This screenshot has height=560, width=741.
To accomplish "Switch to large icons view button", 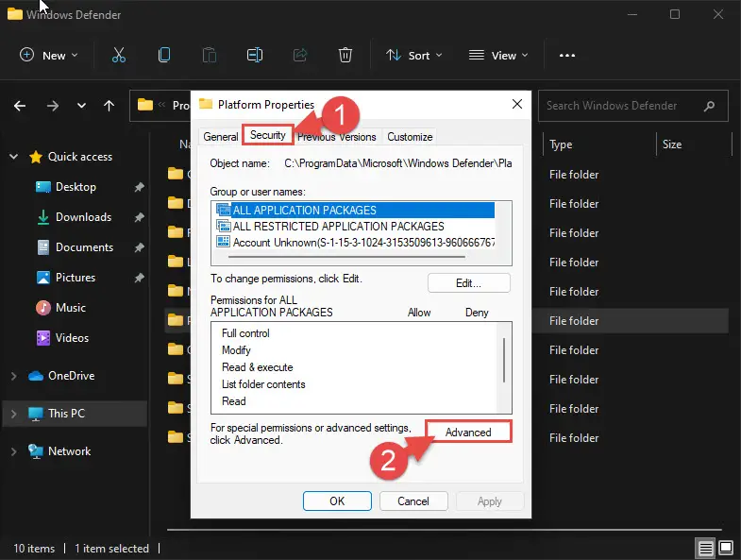I will pyautogui.click(x=726, y=548).
